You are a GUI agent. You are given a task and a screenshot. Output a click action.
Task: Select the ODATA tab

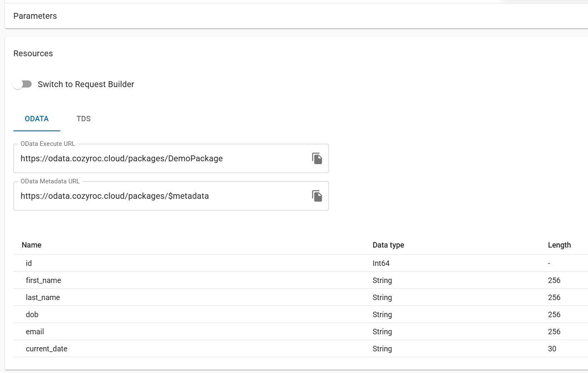[x=37, y=119]
